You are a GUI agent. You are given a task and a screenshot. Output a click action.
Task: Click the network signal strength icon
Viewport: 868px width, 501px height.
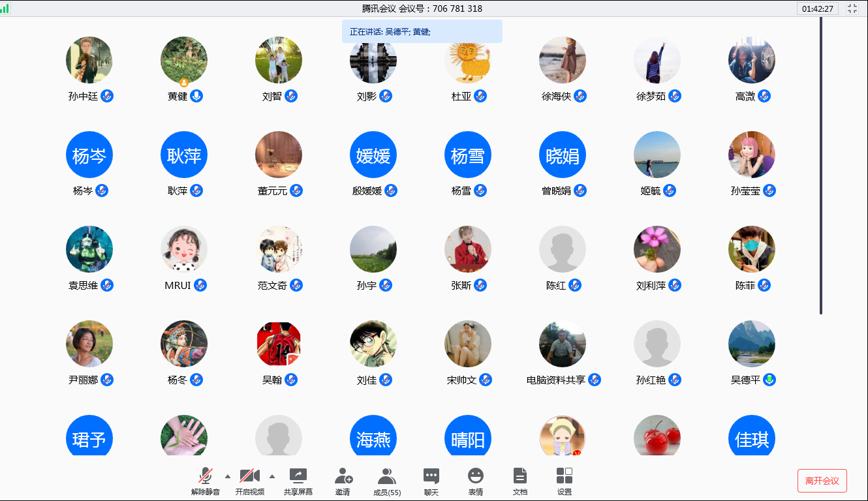(5, 8)
